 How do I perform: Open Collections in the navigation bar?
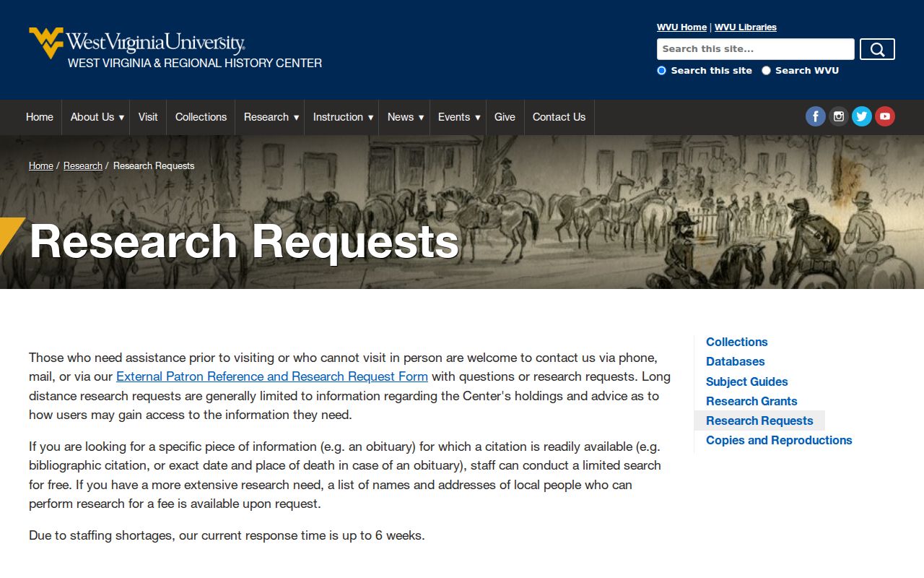(201, 117)
